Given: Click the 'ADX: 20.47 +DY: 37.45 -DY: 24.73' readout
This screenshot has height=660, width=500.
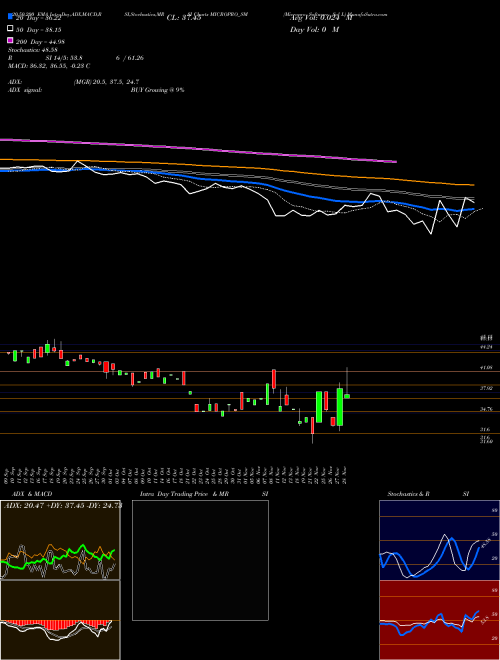Looking at the screenshot, I should pyautogui.click(x=62, y=505).
